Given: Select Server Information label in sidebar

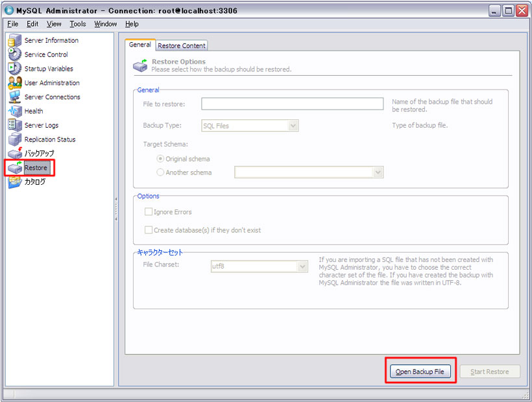Looking at the screenshot, I should point(51,40).
